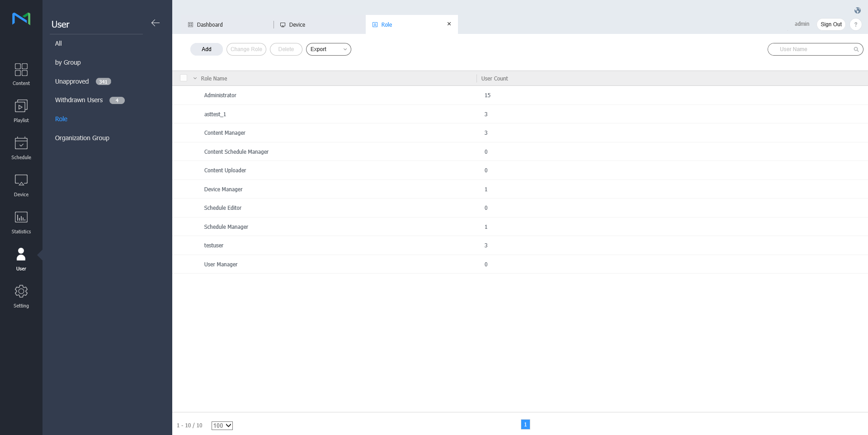The width and height of the screenshot is (868, 435).
Task: Click the help question mark icon
Action: pos(856,24)
